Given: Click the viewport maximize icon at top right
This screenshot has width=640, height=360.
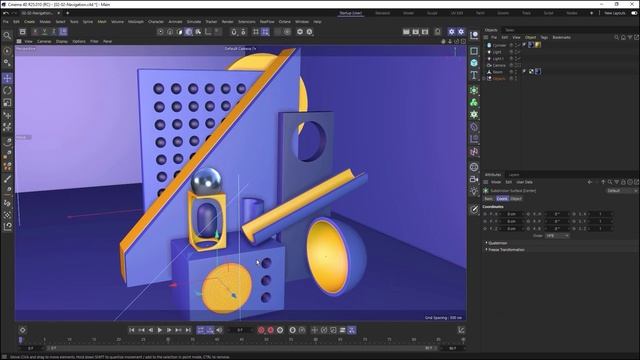Looking at the screenshot, I should pyautogui.click(x=463, y=41).
